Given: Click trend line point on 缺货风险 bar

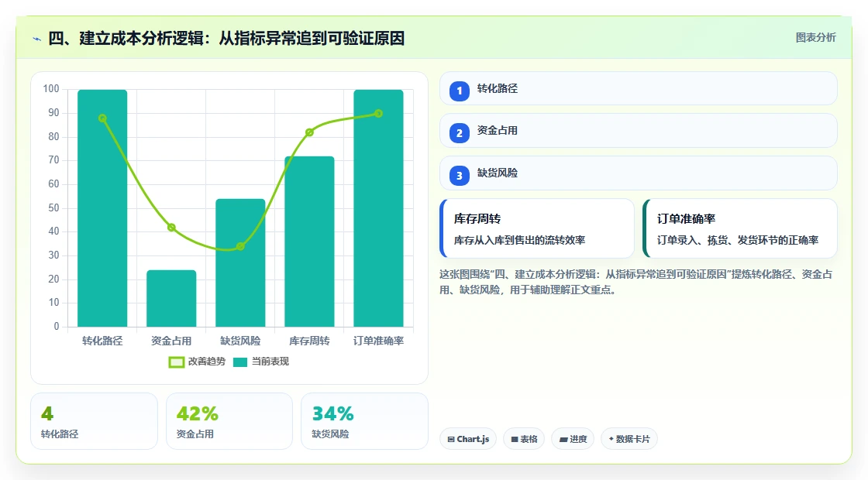Looking at the screenshot, I should [240, 247].
